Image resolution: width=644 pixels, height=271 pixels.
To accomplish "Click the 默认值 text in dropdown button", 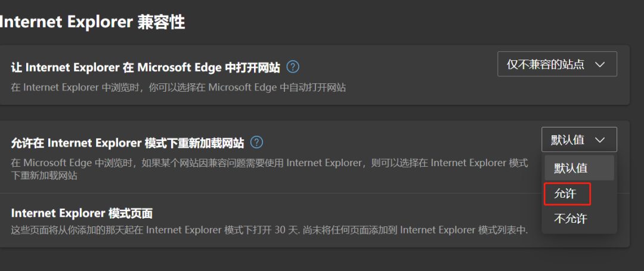I will pyautogui.click(x=568, y=140).
